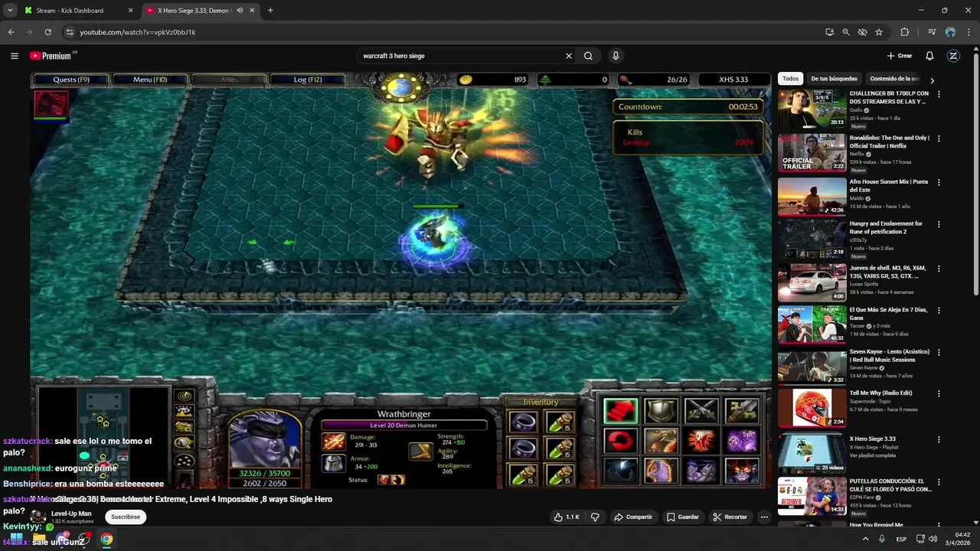The image size is (980, 551).
Task: Open the CHALLENGER BR 1700LP video thumbnail
Action: [812, 109]
